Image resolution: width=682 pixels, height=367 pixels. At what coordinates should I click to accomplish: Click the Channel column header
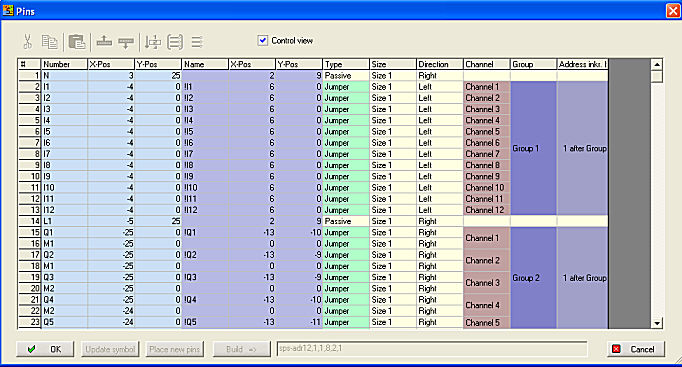[487, 64]
